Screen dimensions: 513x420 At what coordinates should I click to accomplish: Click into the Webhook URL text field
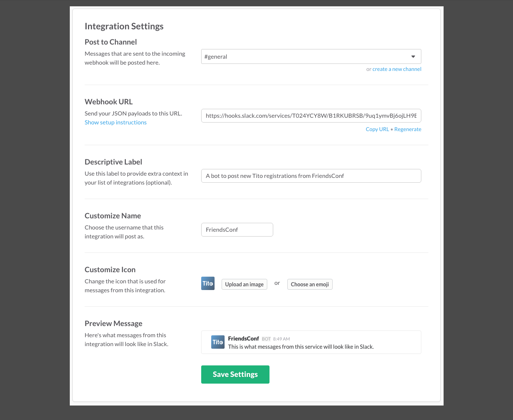(x=311, y=115)
